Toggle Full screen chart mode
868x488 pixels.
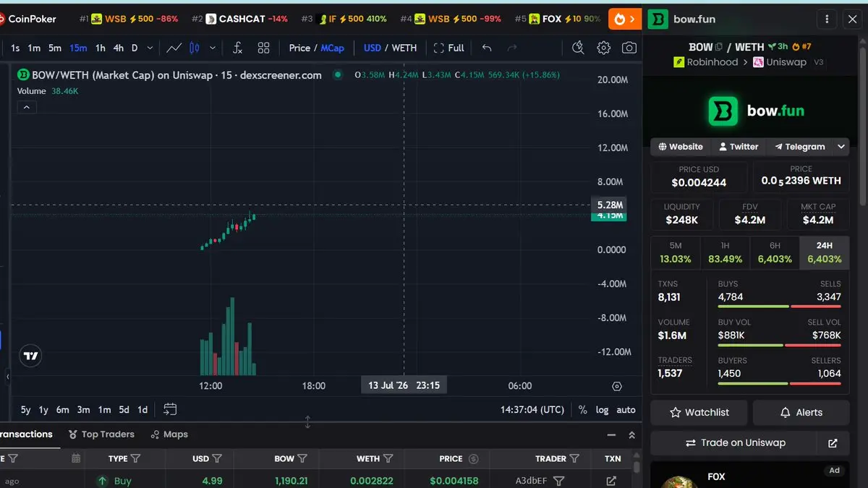point(449,48)
